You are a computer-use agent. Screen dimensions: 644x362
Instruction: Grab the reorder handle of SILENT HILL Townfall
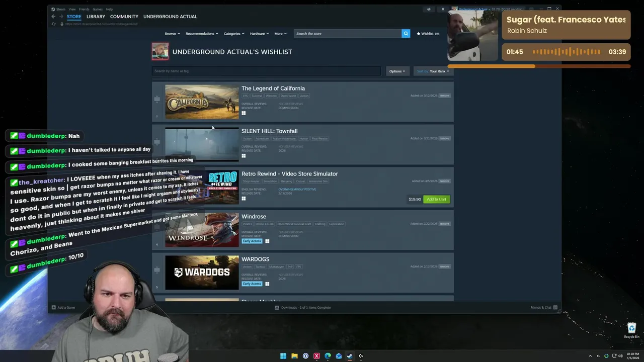(157, 142)
